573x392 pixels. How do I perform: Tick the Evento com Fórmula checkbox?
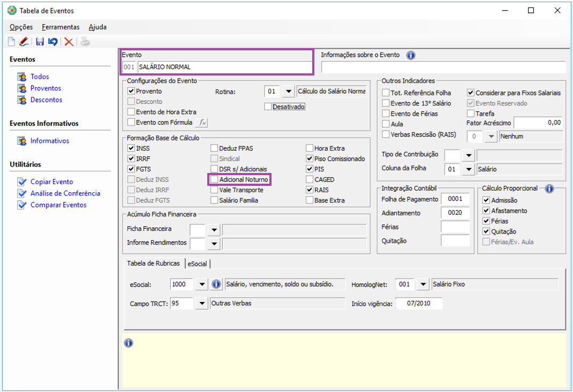[x=131, y=122]
